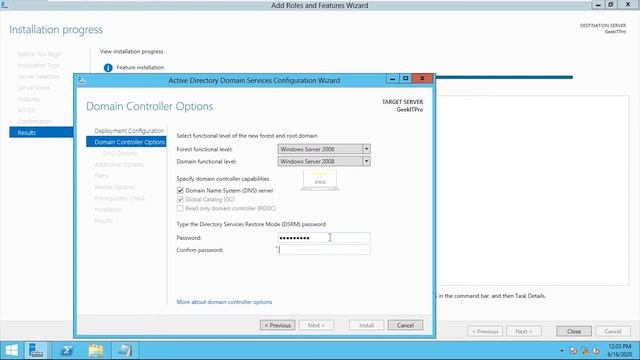Click Next in the AD DS wizard

pyautogui.click(x=316, y=325)
